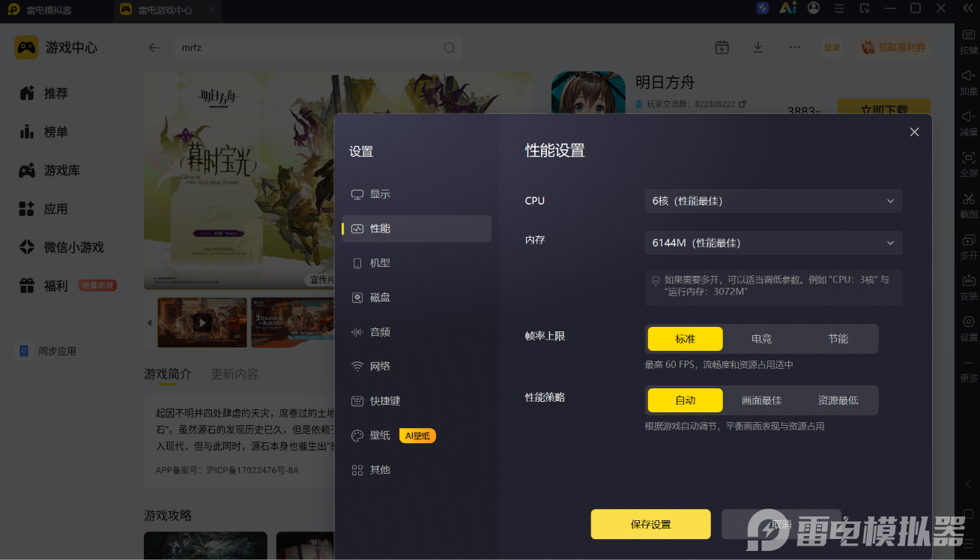The height and width of the screenshot is (560, 980).
Task: Click 同步应用 sync apps entry
Action: 48,351
